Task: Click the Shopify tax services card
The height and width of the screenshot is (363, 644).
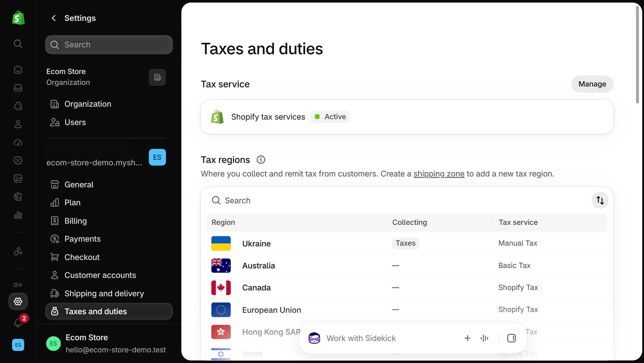Action: coord(407,117)
